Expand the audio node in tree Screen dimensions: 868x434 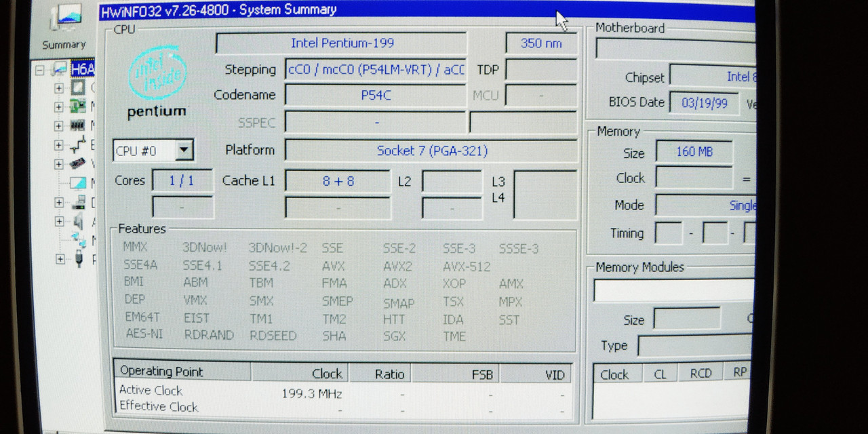[59, 222]
